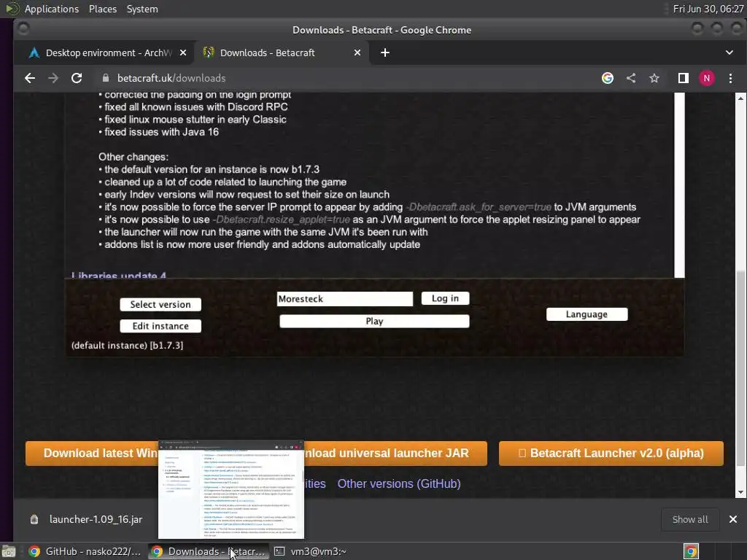Open the Places menu

tap(102, 9)
